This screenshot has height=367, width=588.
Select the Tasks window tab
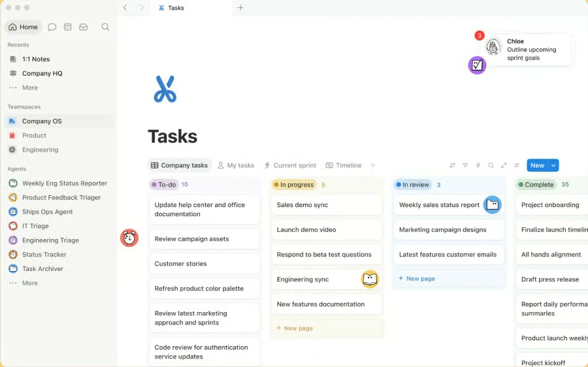click(x=191, y=8)
